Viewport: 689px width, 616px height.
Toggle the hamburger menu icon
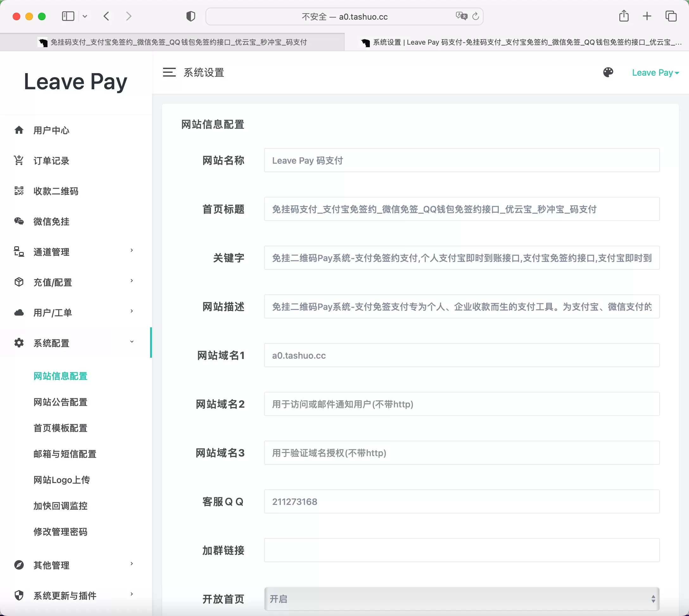[x=169, y=72]
